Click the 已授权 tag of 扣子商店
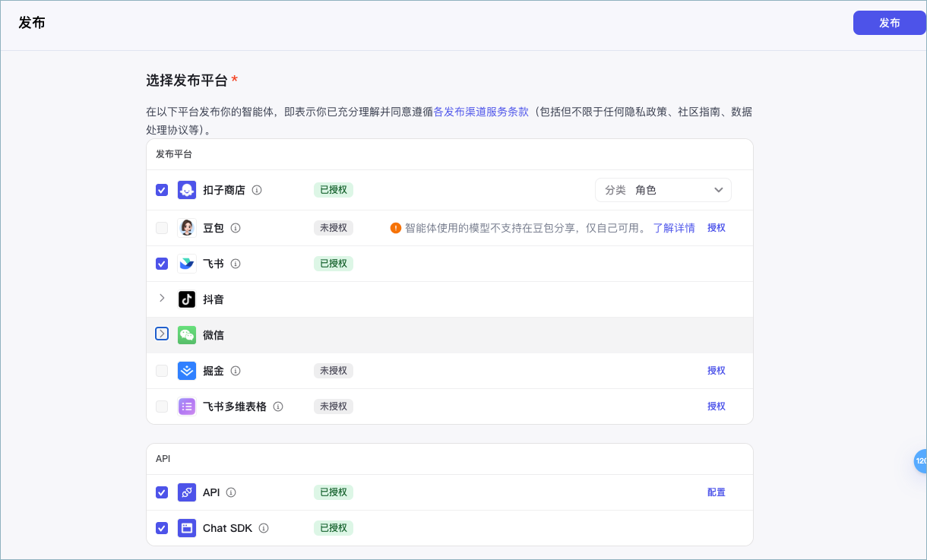The height and width of the screenshot is (560, 927). point(334,190)
